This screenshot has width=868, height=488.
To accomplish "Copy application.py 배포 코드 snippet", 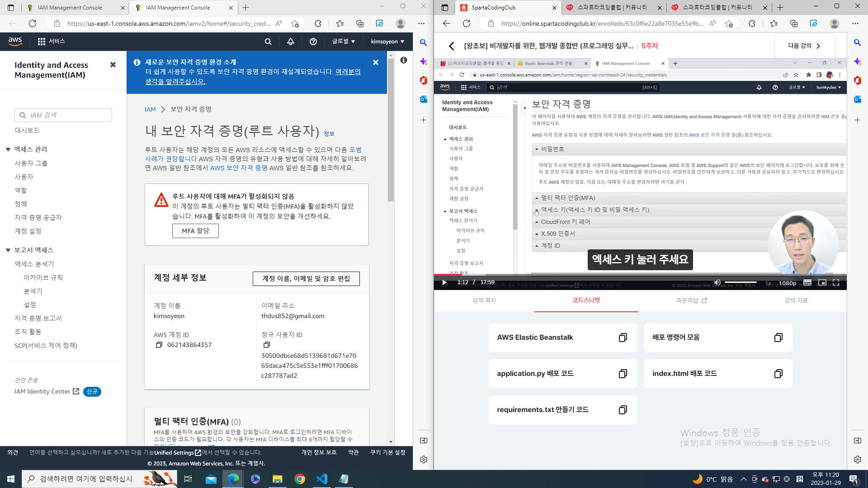I will click(x=623, y=374).
